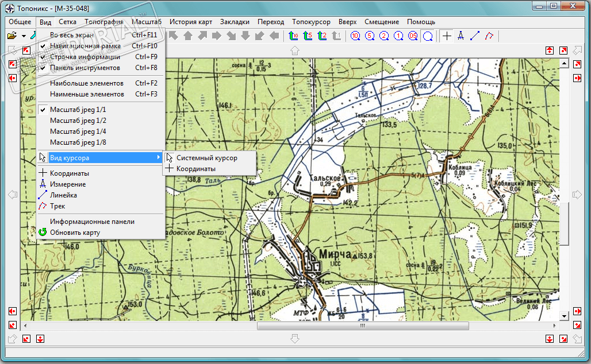Click the Coordinates crosshair tool in toolbar
This screenshot has width=591, height=364.
(x=447, y=36)
